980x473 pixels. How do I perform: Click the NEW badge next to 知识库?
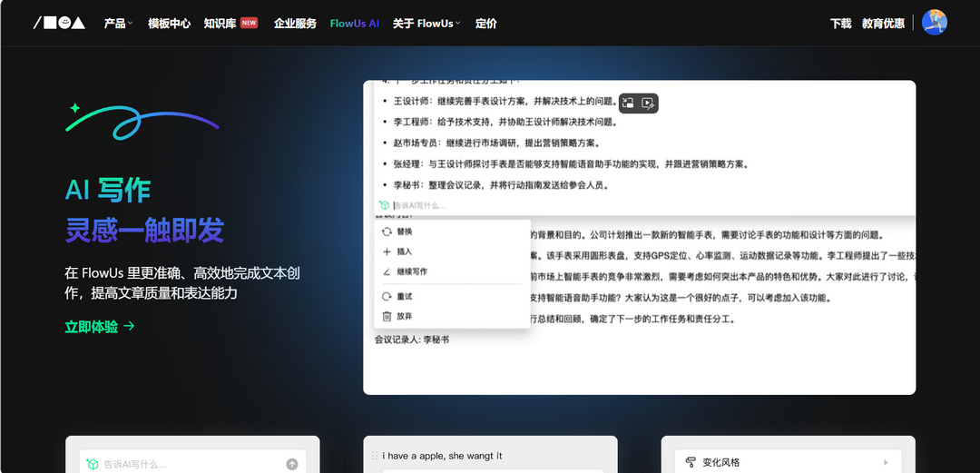point(249,23)
